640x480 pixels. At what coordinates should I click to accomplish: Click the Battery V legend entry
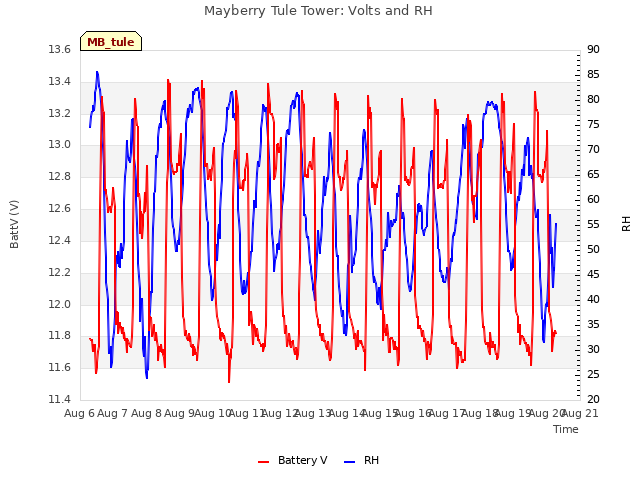click(x=293, y=460)
